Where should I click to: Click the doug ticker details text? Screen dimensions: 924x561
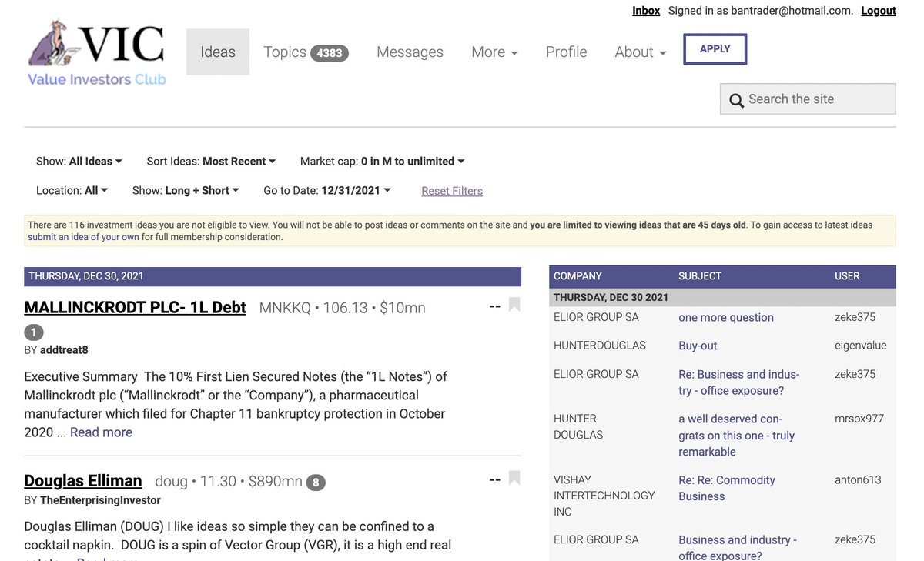229,481
